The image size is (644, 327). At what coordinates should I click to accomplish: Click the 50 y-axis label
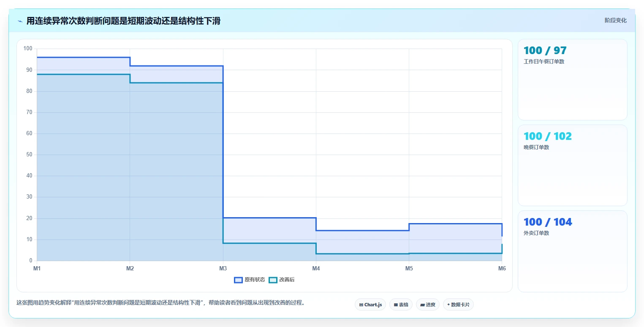(x=29, y=155)
